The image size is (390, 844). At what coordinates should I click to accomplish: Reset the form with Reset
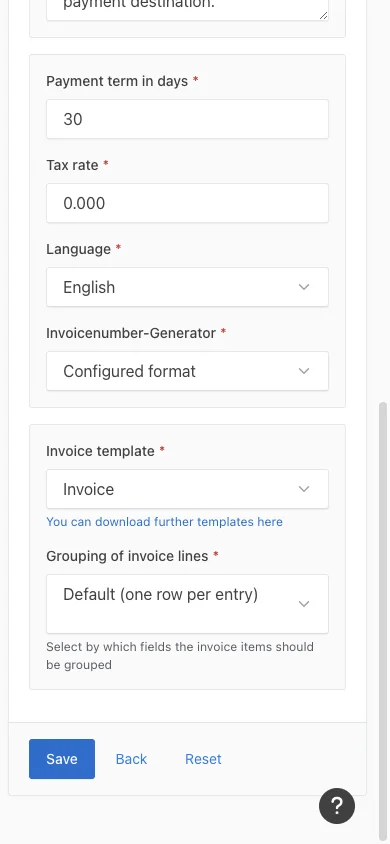click(203, 759)
